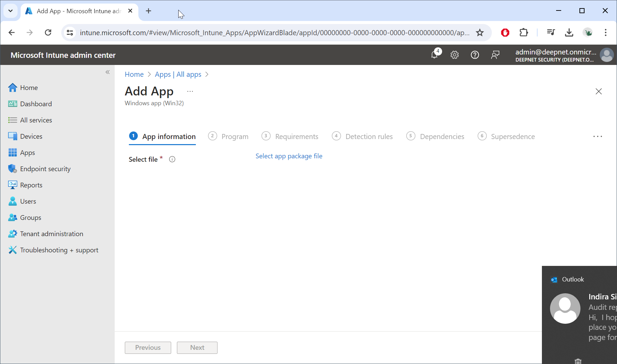Open the Add App more options ellipsis
Screen dimensions: 617x364
coord(190,91)
